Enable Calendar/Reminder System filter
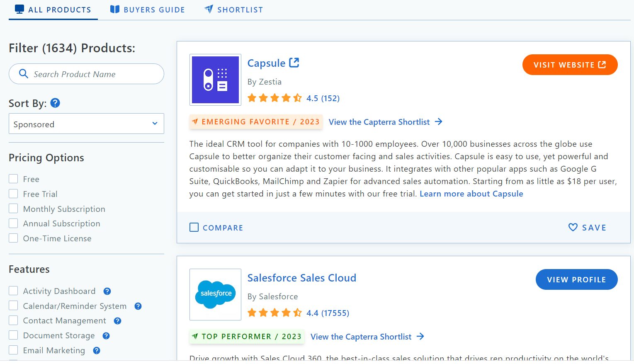The height and width of the screenshot is (364, 634). point(13,306)
